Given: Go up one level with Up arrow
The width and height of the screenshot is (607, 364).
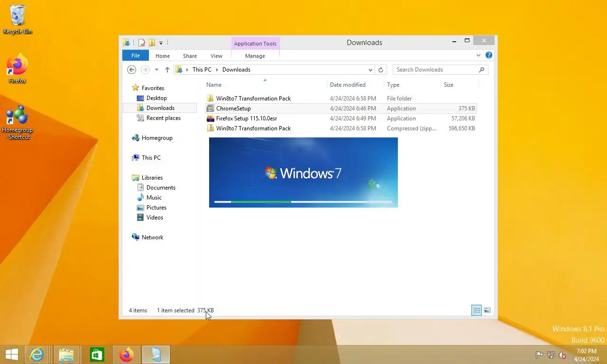Looking at the screenshot, I should (x=167, y=70).
